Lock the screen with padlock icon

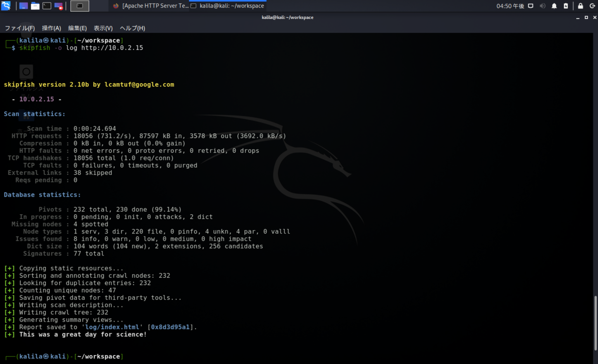(581, 6)
